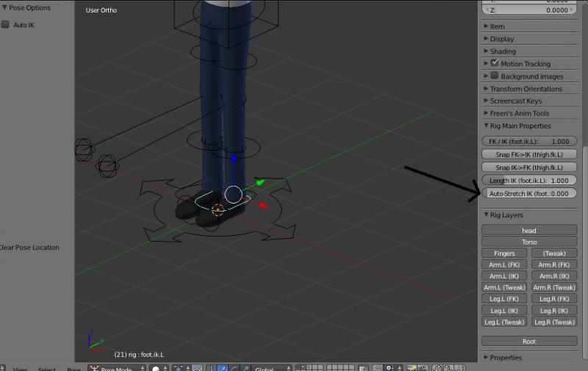Enable the Background Images checkbox
The image size is (588, 371).
[495, 76]
